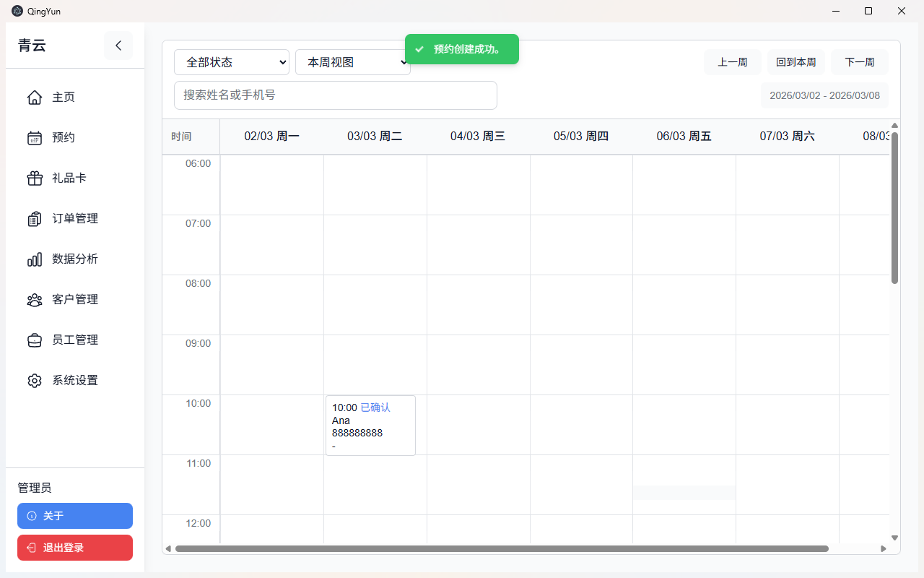Click the people icon beside 客户管理
Screen dimensions: 924x578
point(35,300)
